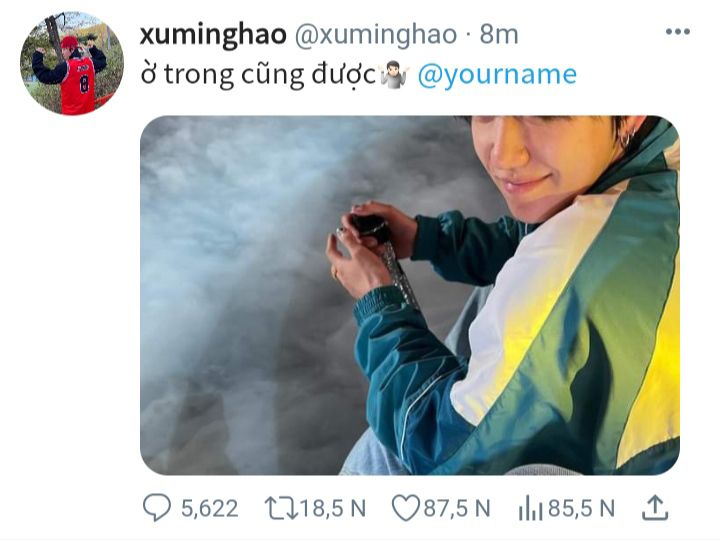The height and width of the screenshot is (540, 720).
Task: Open the gray @xuminghao handle
Action: pyautogui.click(x=376, y=34)
